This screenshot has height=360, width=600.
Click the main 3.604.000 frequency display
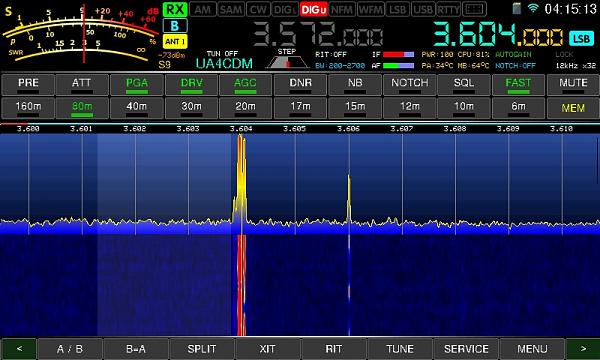pyautogui.click(x=498, y=34)
